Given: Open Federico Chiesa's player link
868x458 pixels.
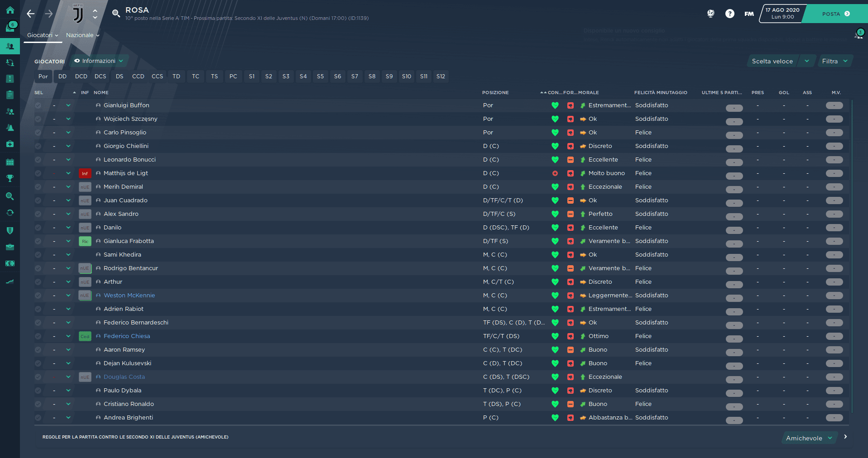Looking at the screenshot, I should tap(127, 336).
